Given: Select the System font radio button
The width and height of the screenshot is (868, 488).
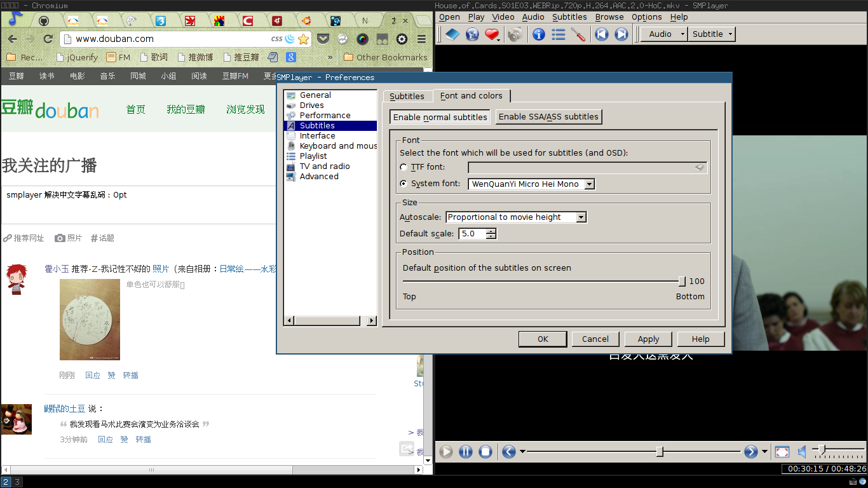Looking at the screenshot, I should (x=403, y=184).
